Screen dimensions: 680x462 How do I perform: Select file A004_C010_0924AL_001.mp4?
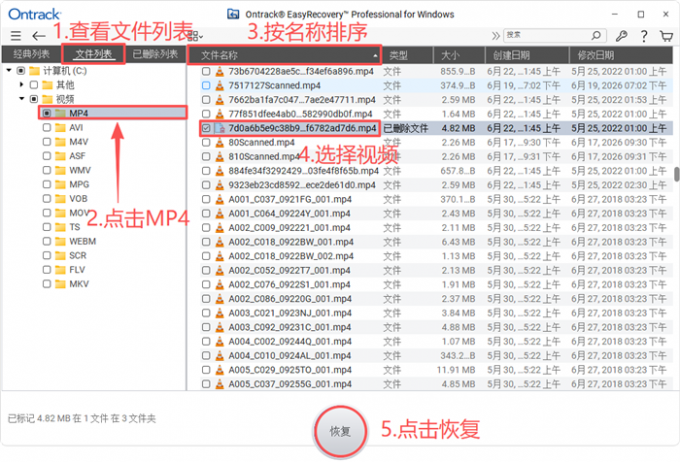(x=290, y=356)
